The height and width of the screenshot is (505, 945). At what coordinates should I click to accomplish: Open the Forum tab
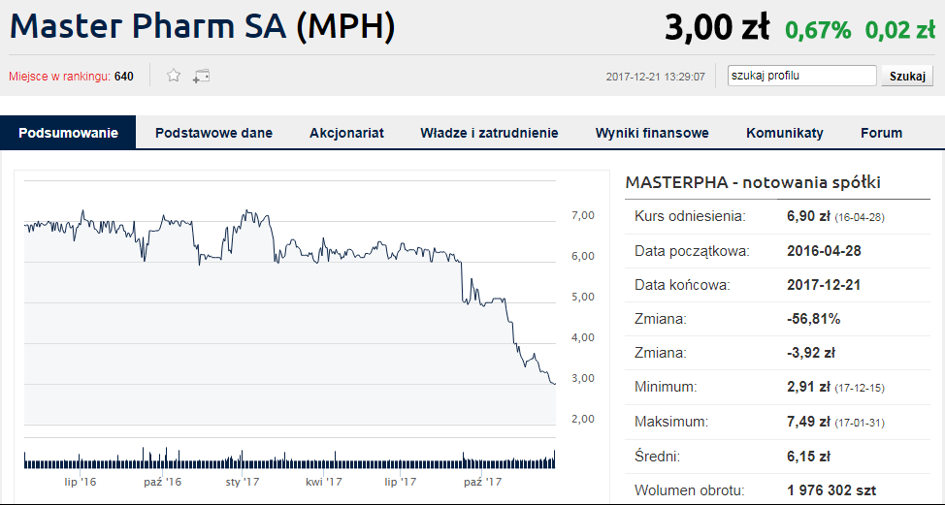coord(882,133)
